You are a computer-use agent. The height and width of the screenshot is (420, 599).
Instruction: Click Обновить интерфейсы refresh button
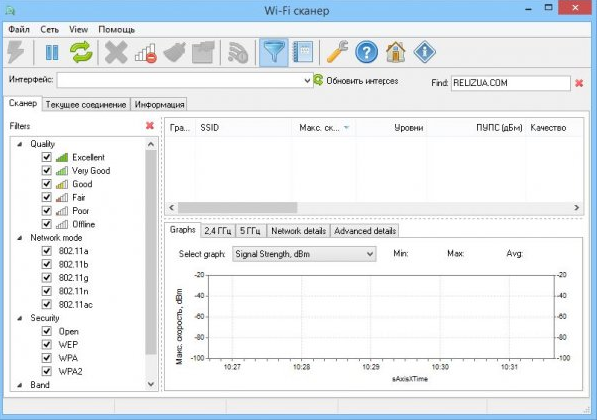tap(356, 81)
